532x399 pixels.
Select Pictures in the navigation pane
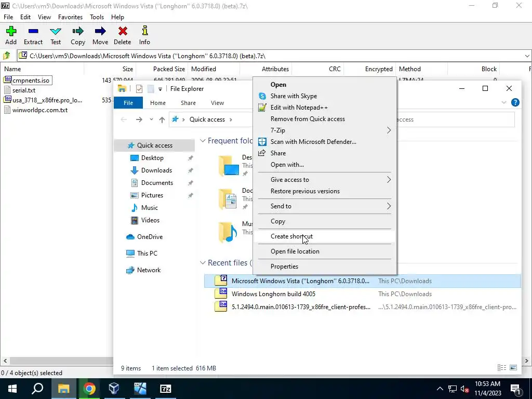pos(152,195)
